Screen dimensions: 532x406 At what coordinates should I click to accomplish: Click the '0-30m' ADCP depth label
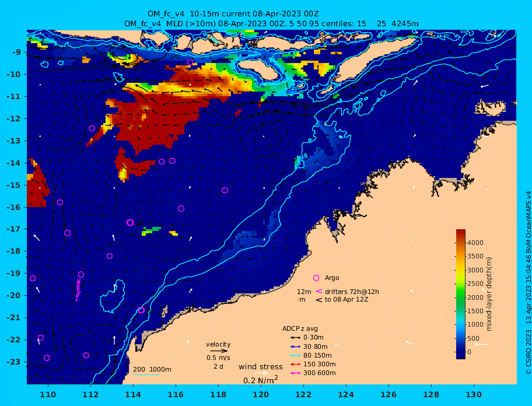pos(313,338)
